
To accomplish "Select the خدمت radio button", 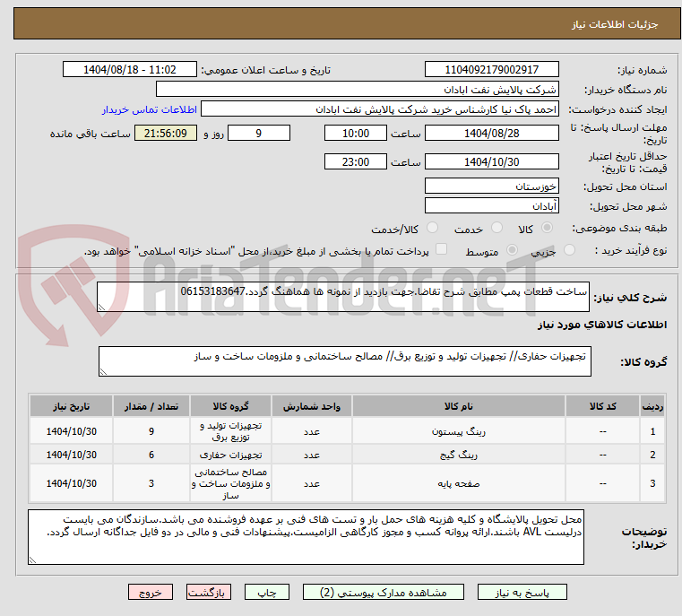I will 496,228.
